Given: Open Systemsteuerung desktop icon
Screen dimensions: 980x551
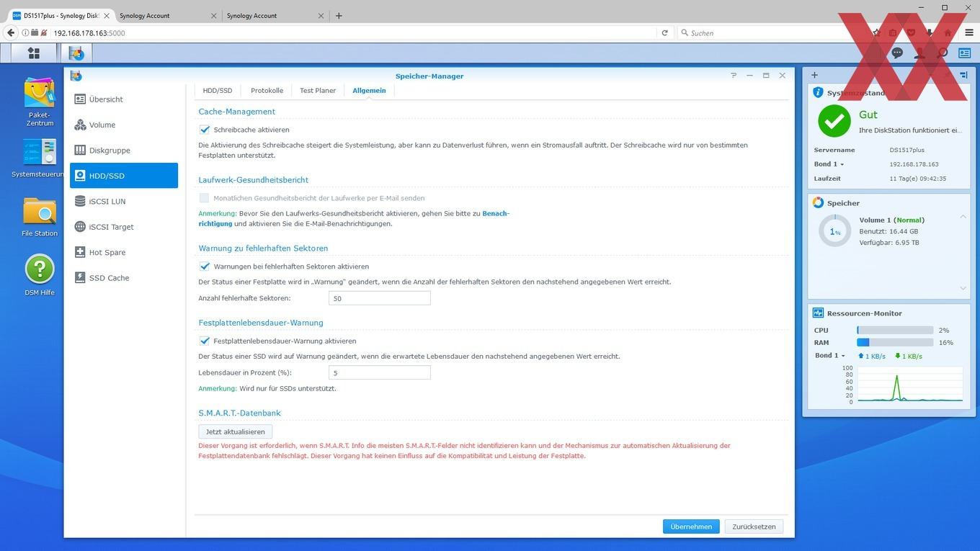Looking at the screenshot, I should pyautogui.click(x=40, y=158).
